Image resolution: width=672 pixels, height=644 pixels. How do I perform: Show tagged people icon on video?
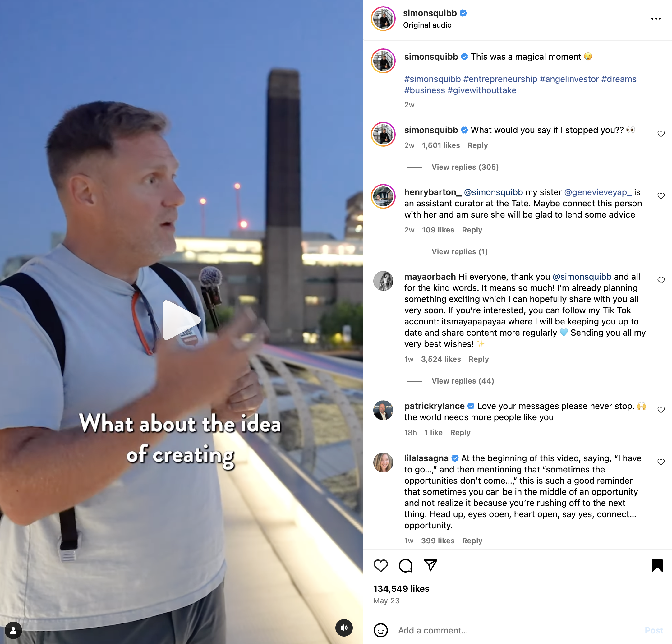click(x=13, y=630)
